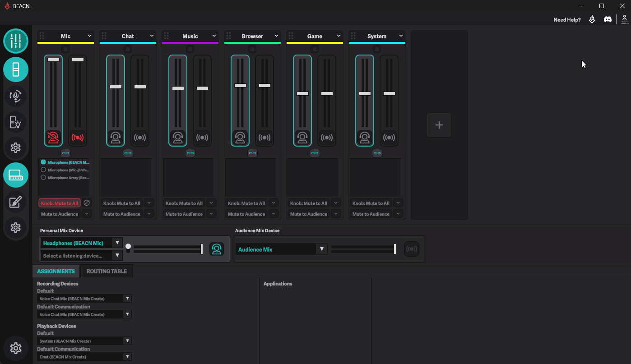Open the mixer faders sidebar icon
This screenshot has height=364, width=631.
click(16, 41)
